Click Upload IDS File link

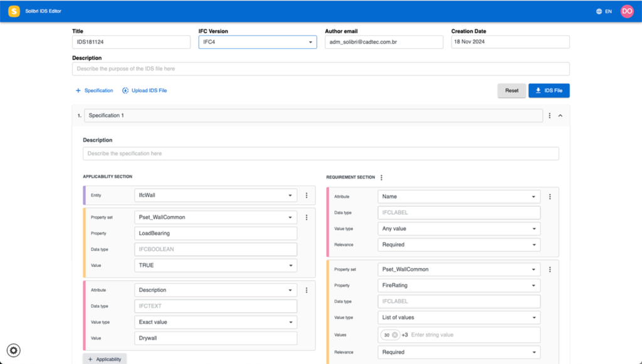click(145, 91)
